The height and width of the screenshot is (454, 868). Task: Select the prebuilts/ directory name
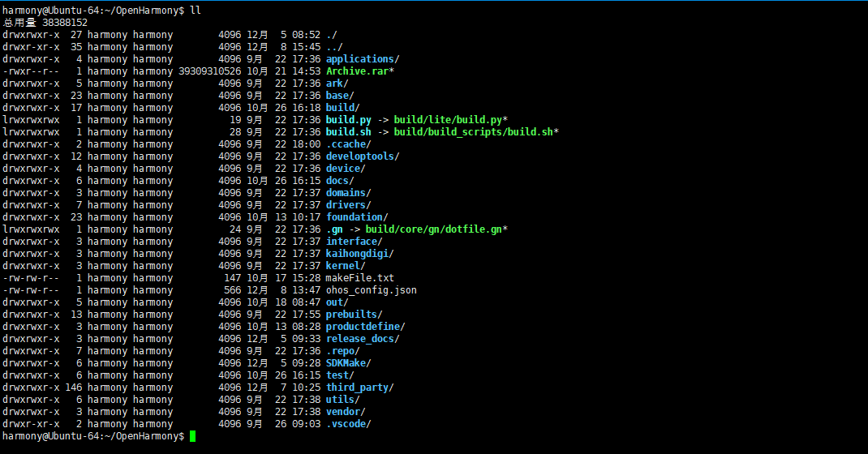point(352,315)
